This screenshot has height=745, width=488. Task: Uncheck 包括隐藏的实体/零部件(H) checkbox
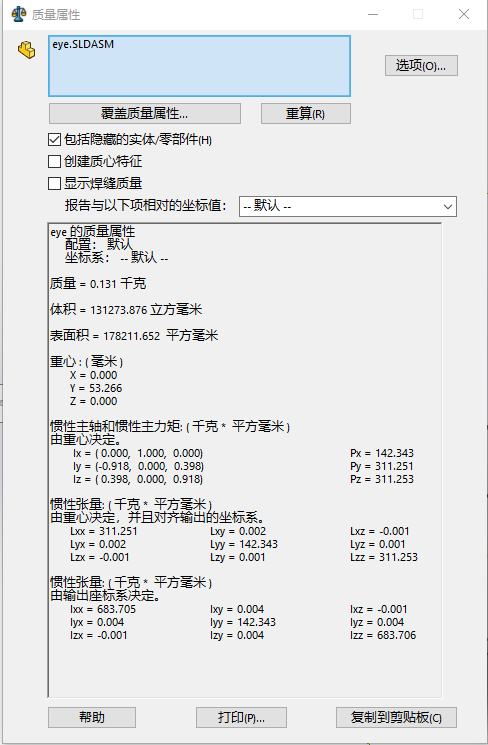click(55, 140)
